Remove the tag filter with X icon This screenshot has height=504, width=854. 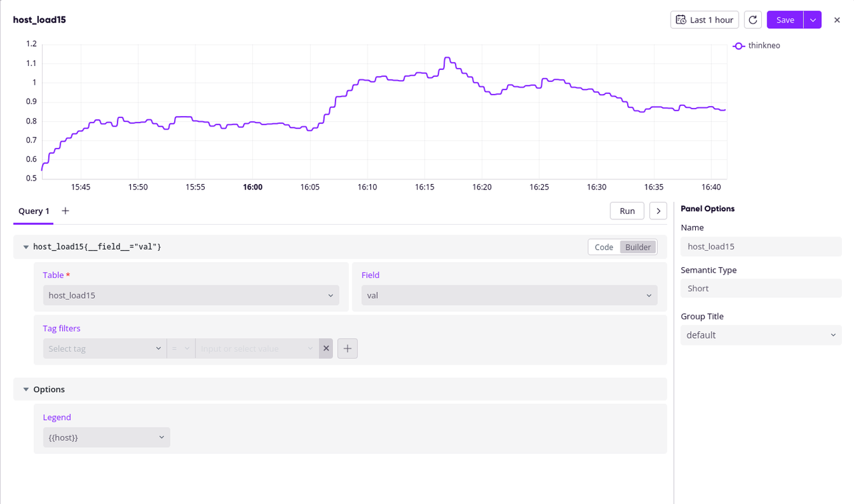(326, 349)
